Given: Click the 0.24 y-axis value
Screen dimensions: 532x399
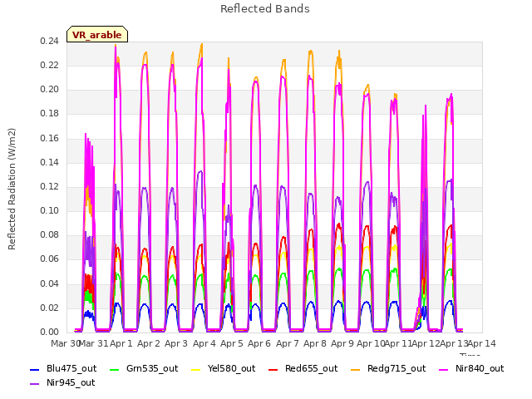Looking at the screenshot, I should pyautogui.click(x=49, y=42).
